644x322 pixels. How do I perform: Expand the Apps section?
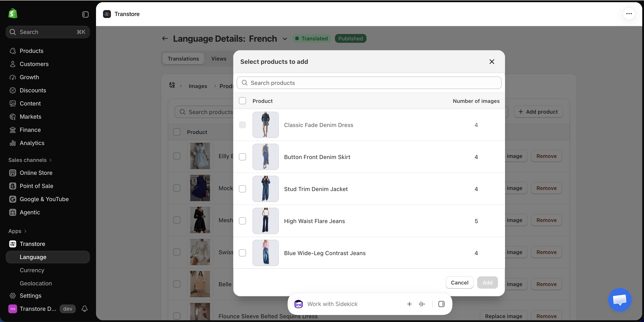17,231
